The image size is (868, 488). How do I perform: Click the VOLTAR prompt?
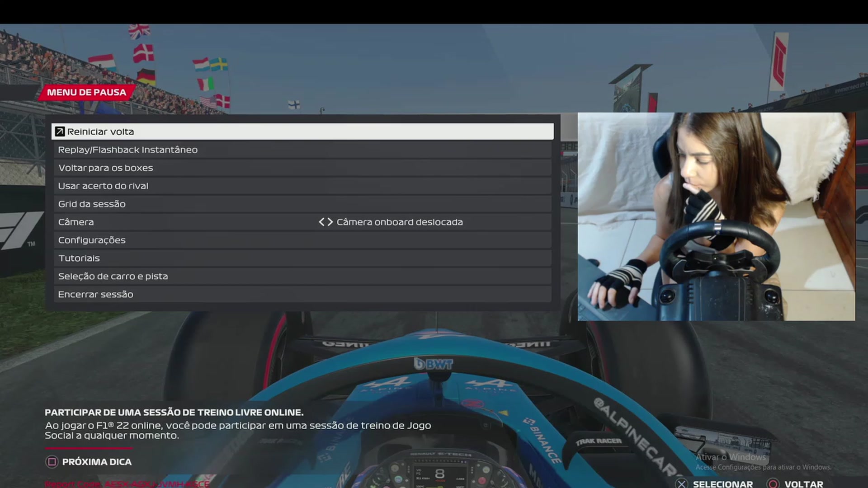[x=804, y=484]
